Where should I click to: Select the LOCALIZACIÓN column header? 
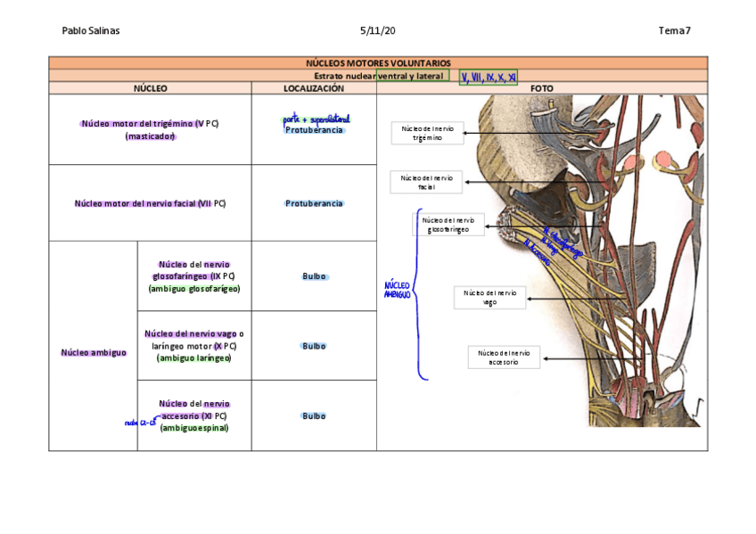coord(313,89)
